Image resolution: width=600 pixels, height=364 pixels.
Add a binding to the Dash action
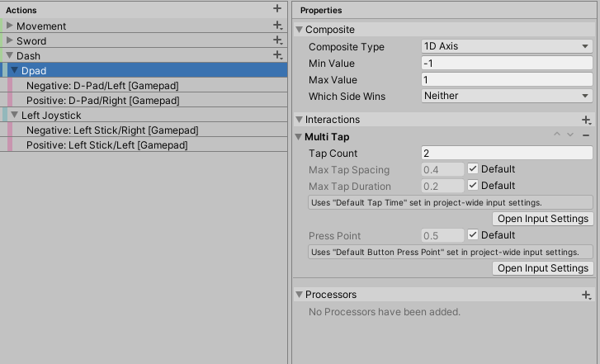click(x=278, y=55)
